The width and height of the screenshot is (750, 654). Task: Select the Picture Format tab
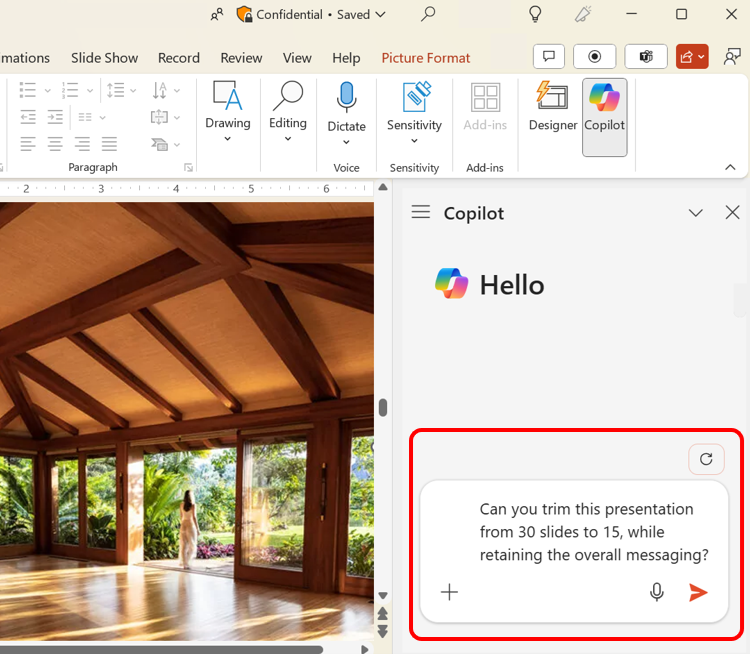click(426, 58)
